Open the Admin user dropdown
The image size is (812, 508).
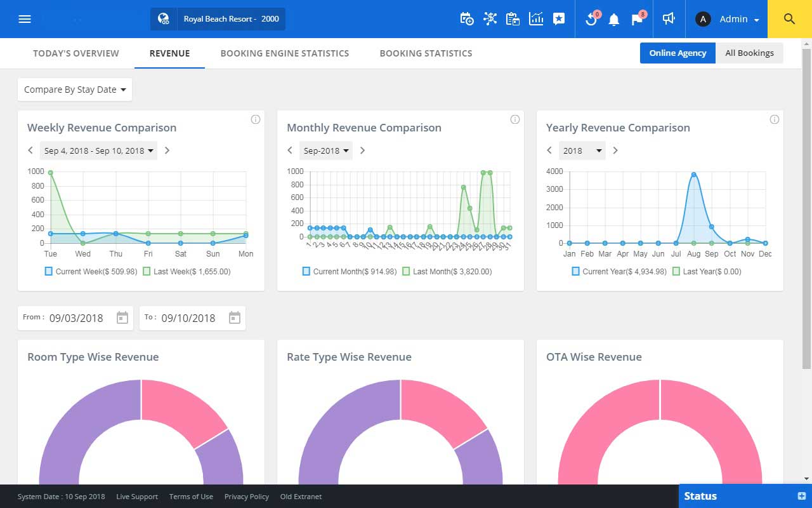click(x=739, y=19)
